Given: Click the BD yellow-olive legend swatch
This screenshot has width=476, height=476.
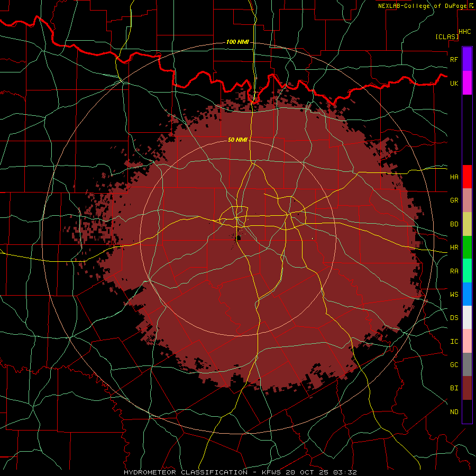Looking at the screenshot, I should pyautogui.click(x=467, y=224).
